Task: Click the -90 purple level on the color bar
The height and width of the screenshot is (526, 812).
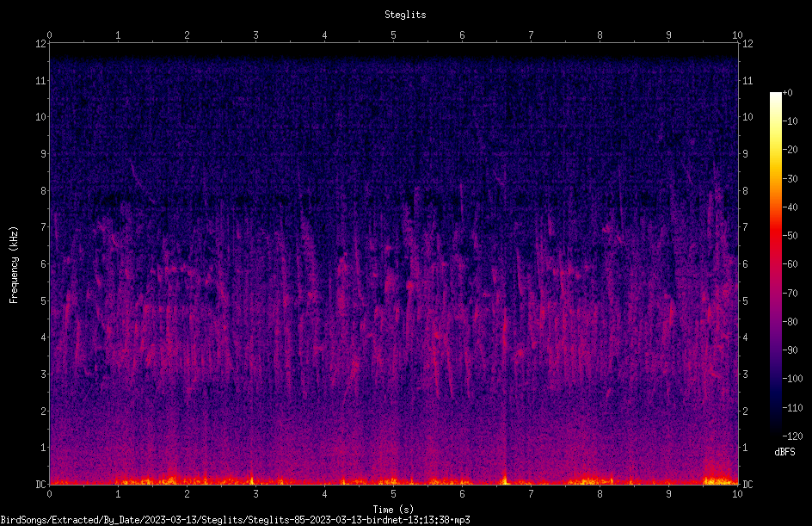Action: point(775,350)
